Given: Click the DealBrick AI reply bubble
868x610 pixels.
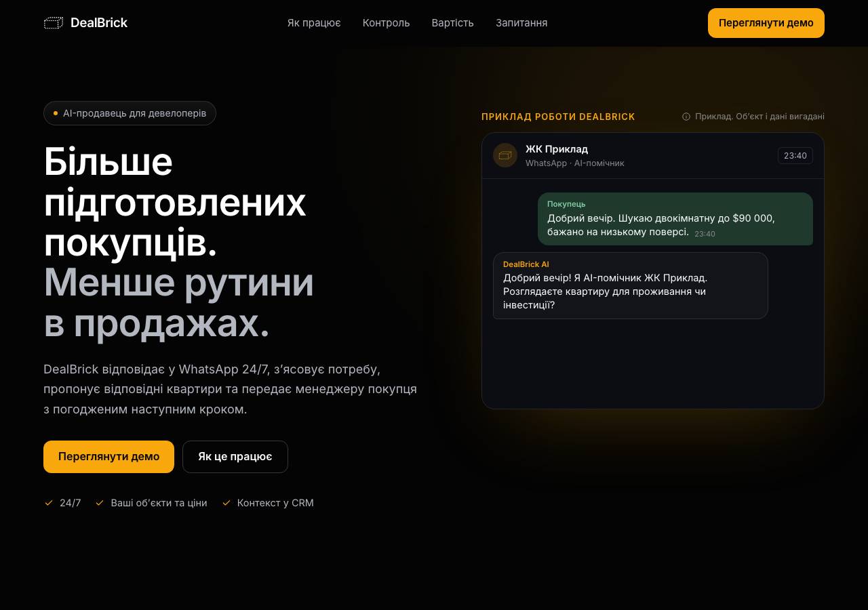Looking at the screenshot, I should click(631, 285).
